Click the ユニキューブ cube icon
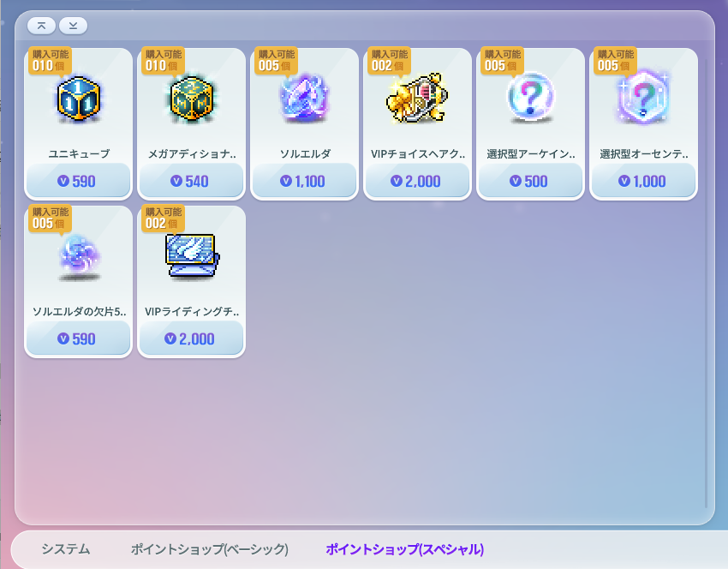Image resolution: width=728 pixels, height=569 pixels. pyautogui.click(x=79, y=99)
